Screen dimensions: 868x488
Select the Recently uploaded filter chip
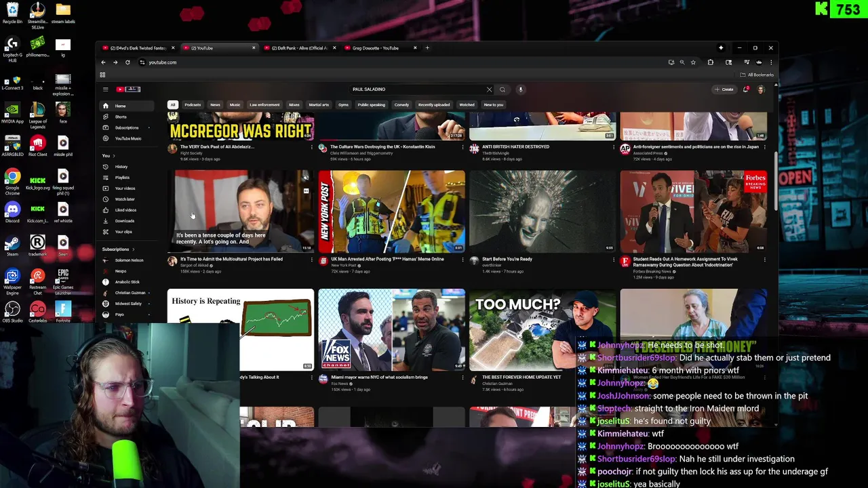[x=434, y=105]
